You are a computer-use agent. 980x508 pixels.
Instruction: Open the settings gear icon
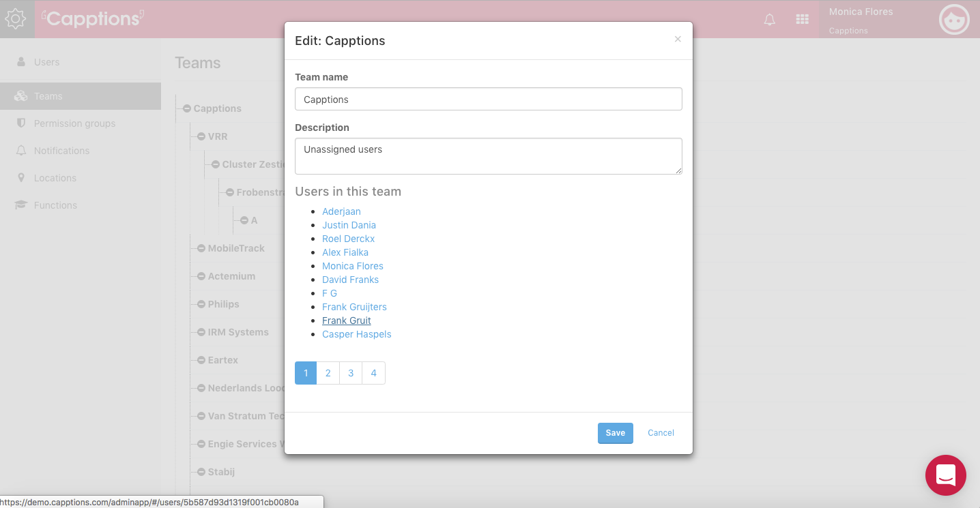16,18
